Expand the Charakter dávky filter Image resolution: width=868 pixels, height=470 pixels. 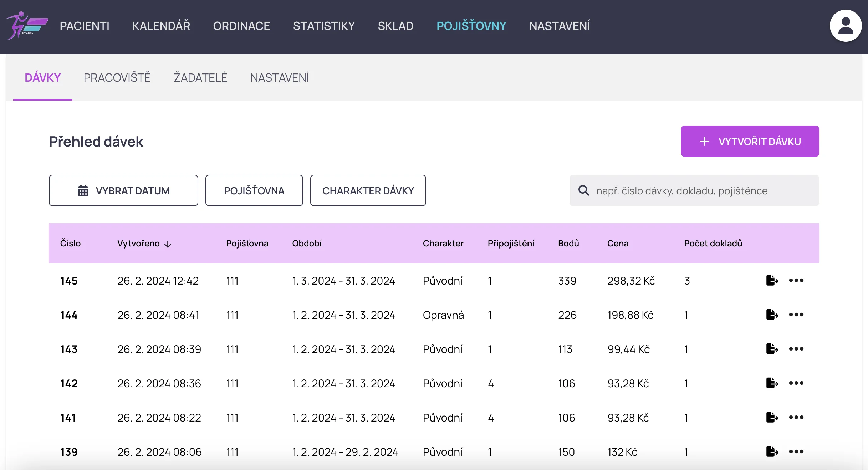(x=368, y=190)
